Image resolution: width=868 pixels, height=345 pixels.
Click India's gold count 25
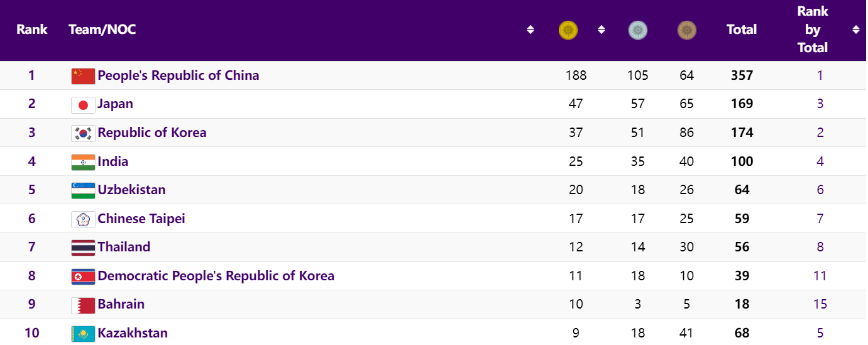(576, 162)
